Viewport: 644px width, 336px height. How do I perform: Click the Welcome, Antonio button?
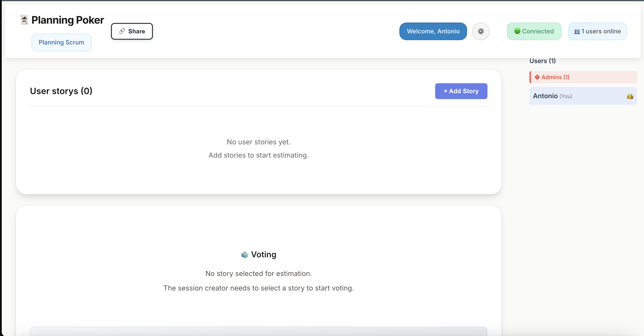(433, 31)
